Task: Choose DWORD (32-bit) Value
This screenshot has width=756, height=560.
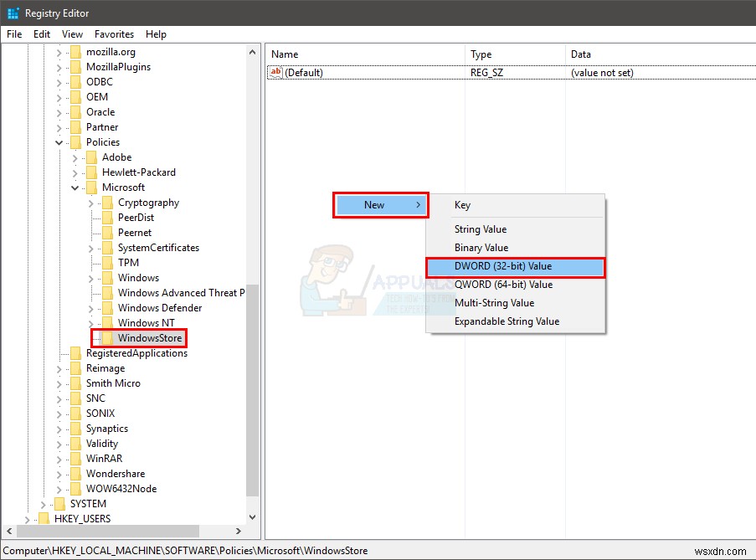Action: 516,266
